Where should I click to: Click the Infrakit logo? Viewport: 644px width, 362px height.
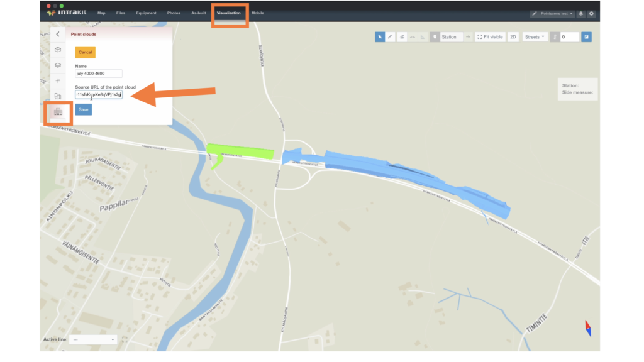tap(67, 13)
